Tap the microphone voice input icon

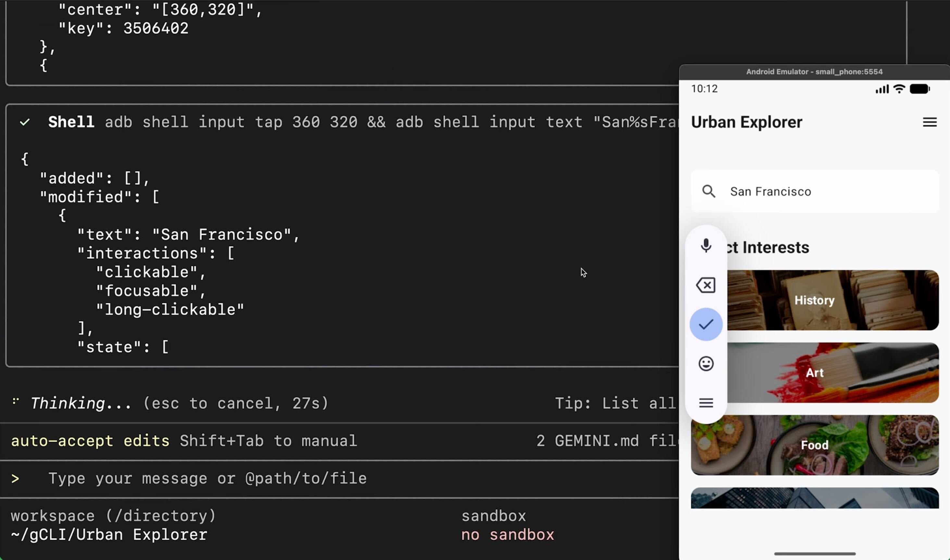[706, 246]
